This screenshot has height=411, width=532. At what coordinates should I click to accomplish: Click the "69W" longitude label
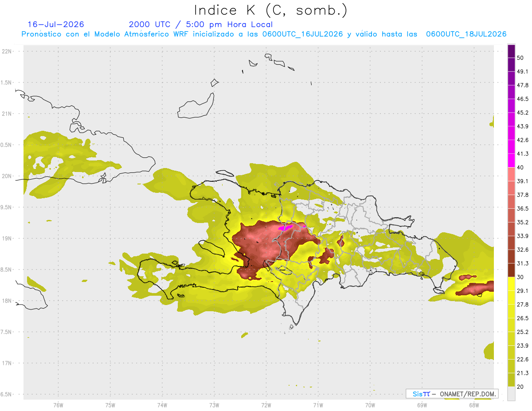422,405
